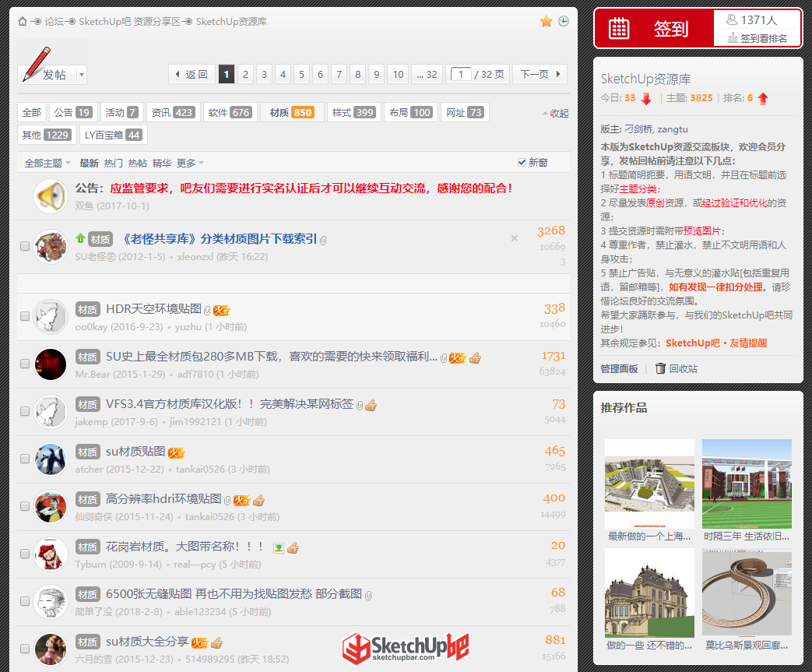The image size is (812, 672).
Task: Click the red down arrow beside 今日 33
Action: pos(645,98)
